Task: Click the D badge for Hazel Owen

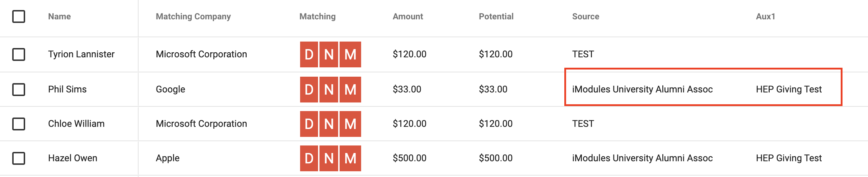Action: (309, 158)
